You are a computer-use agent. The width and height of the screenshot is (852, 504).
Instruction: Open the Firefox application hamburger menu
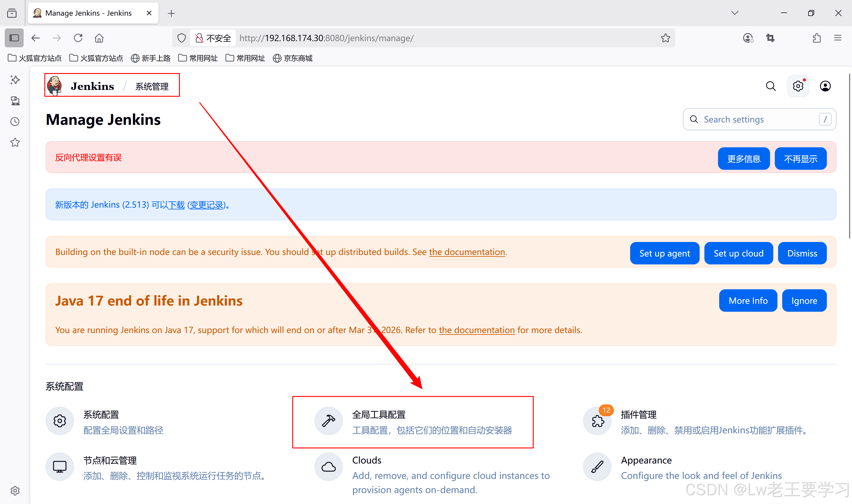[x=838, y=38]
